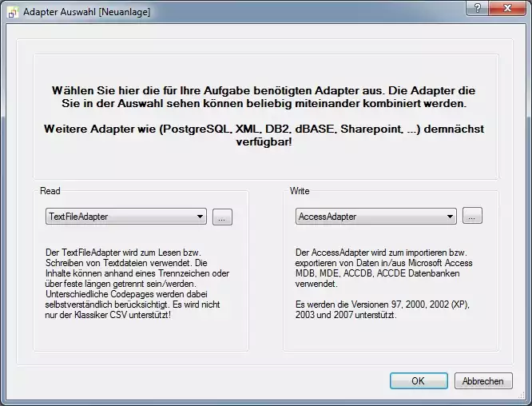
Task: Click the heading text starting with Wählen Sie hier
Action: (264, 98)
